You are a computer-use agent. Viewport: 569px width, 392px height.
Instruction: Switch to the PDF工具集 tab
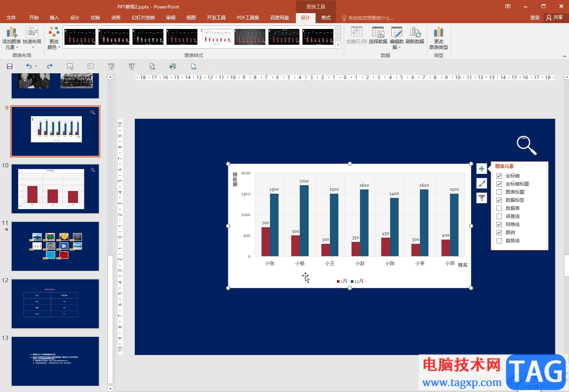[x=248, y=18]
